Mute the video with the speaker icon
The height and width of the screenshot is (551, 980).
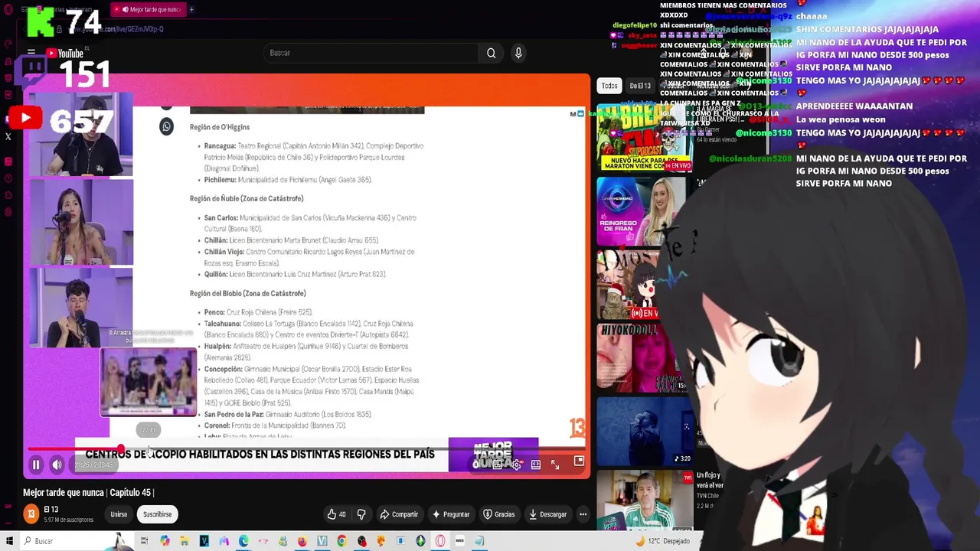(x=57, y=465)
